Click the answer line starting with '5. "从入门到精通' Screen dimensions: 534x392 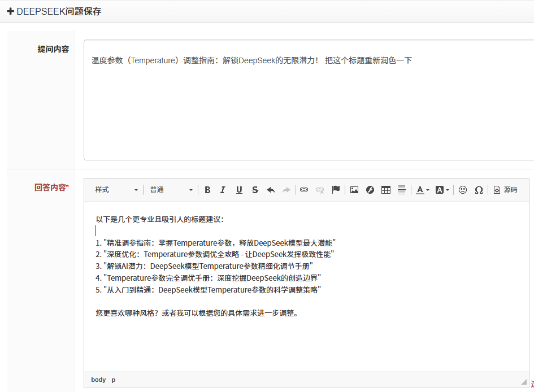(209, 290)
